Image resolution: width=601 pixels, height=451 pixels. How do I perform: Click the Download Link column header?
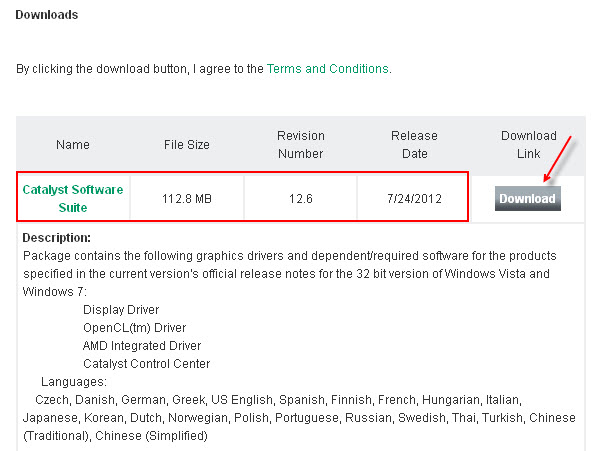(x=529, y=145)
